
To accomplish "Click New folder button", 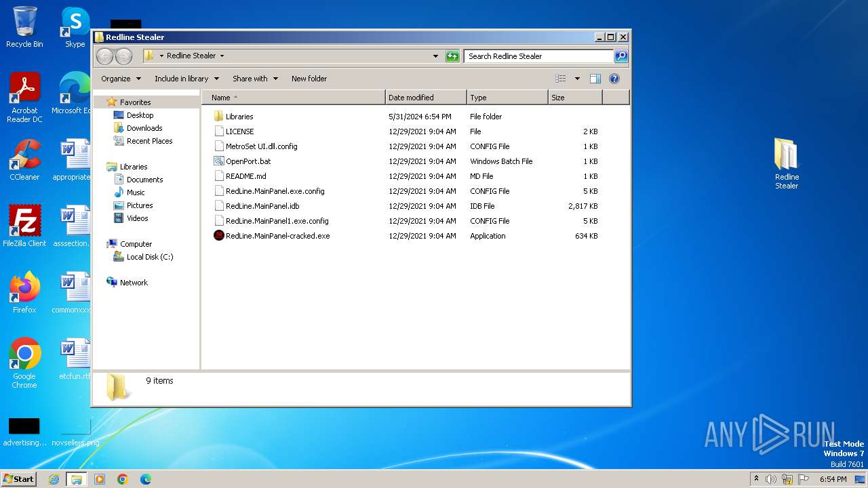I will point(309,79).
